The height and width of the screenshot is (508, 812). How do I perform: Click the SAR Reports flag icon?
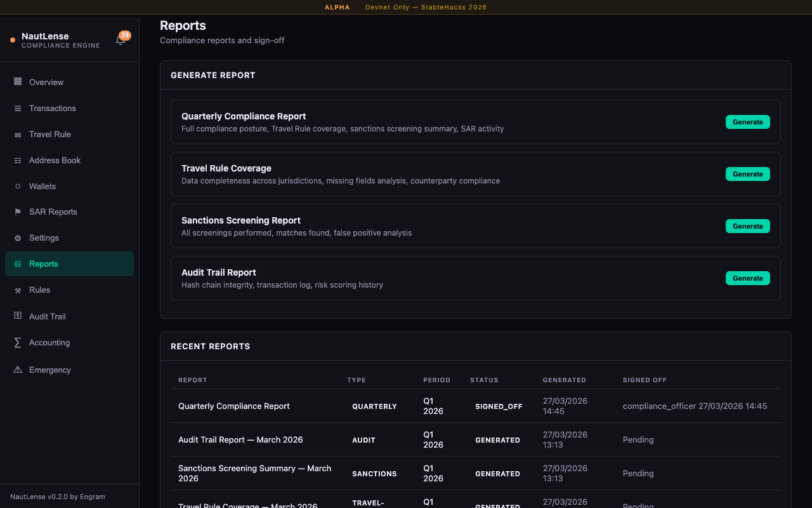pyautogui.click(x=18, y=211)
